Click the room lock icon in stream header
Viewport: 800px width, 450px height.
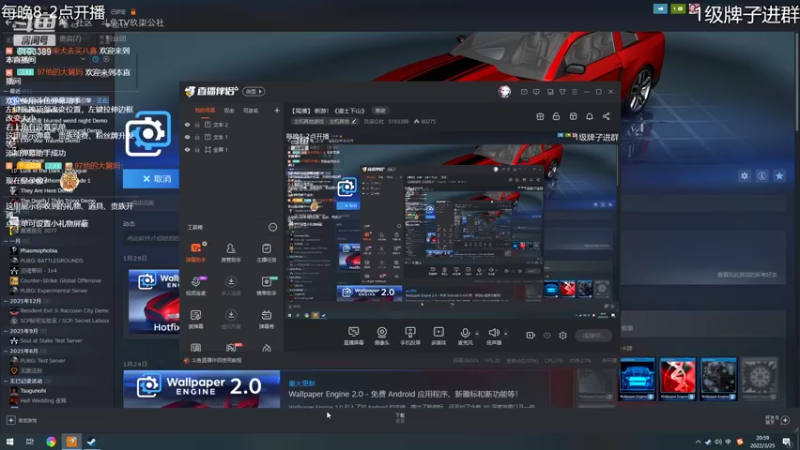(x=556, y=116)
